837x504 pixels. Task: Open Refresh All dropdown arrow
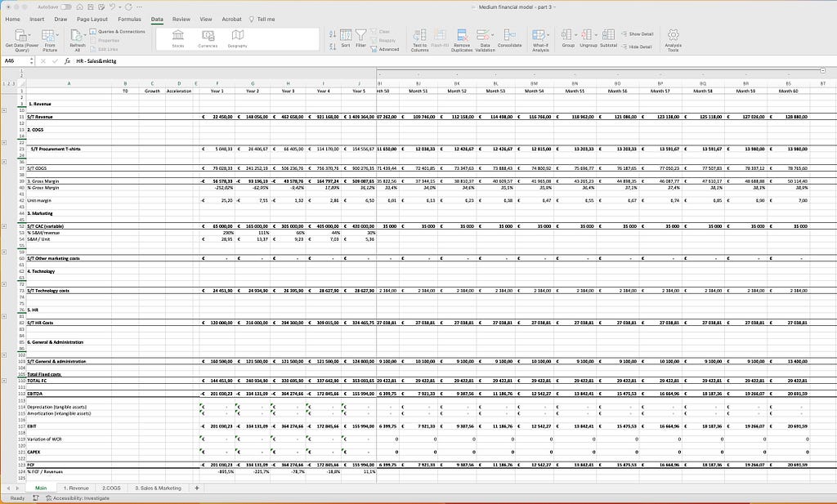(x=84, y=35)
